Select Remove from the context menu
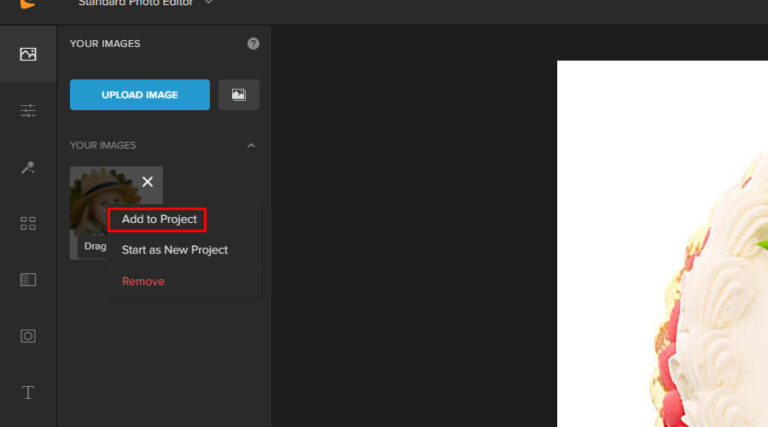 tap(143, 282)
